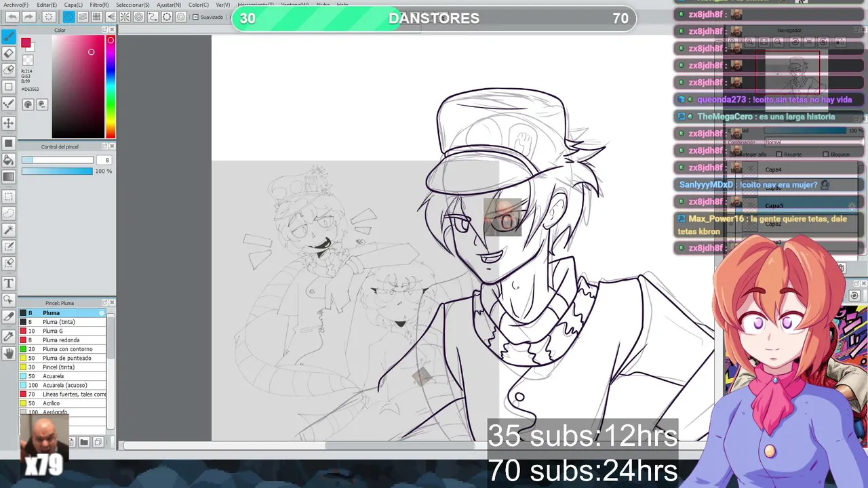Enable the curve snap guide
868x488 pixels.
pyautogui.click(x=153, y=17)
